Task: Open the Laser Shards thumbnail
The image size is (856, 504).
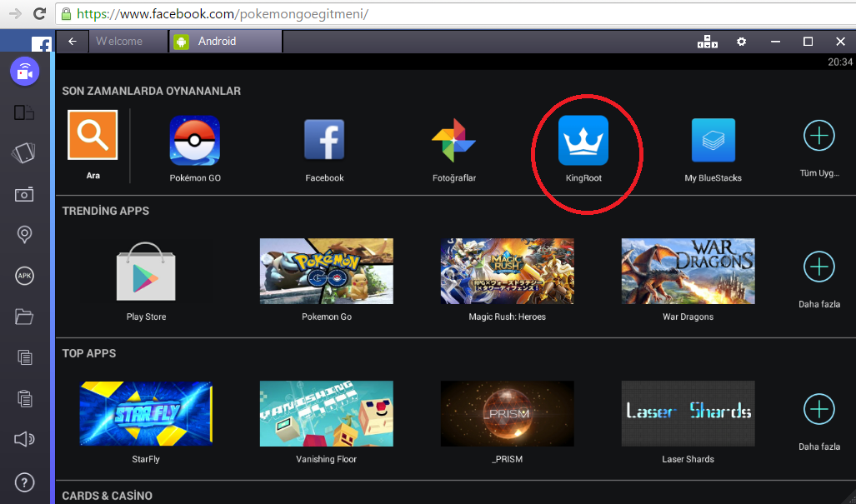Action: click(688, 413)
